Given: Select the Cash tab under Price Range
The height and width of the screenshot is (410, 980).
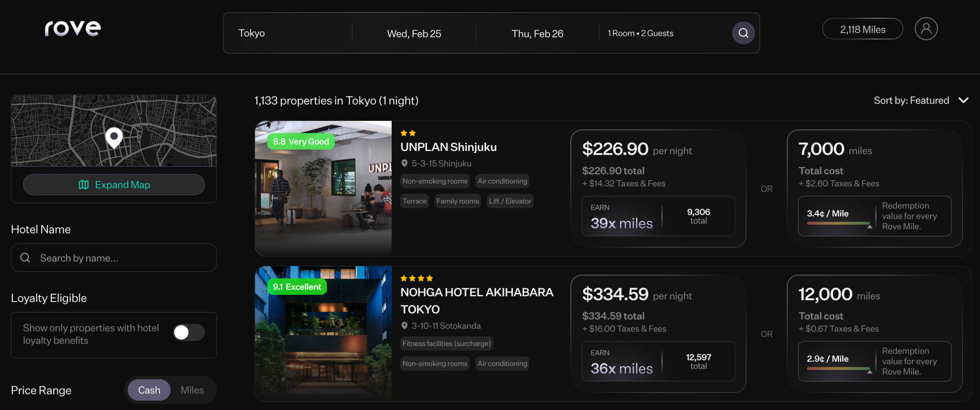Looking at the screenshot, I should [149, 390].
